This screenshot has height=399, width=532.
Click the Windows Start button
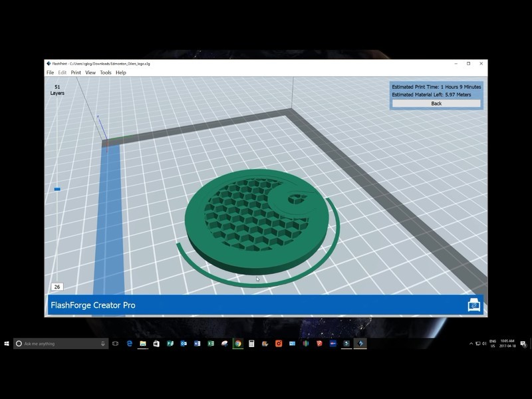pyautogui.click(x=7, y=344)
